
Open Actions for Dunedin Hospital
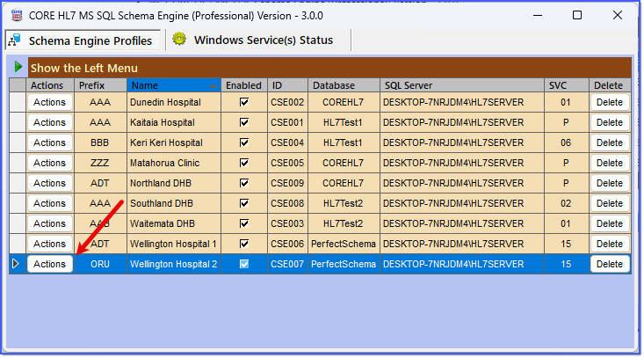pos(50,102)
